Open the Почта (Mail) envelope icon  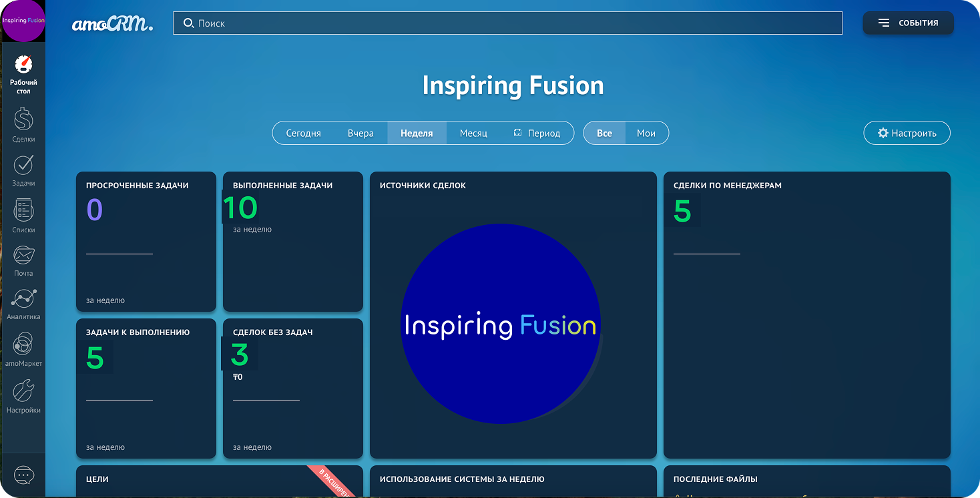(x=23, y=255)
